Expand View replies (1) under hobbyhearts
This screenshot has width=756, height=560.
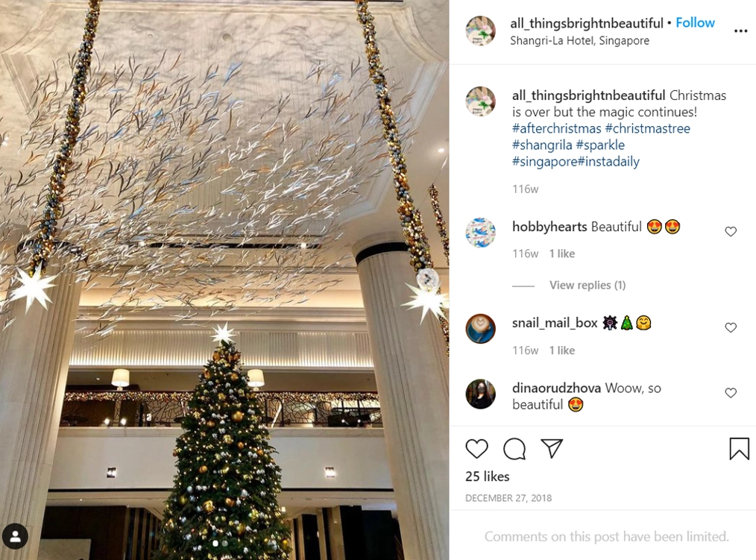click(588, 285)
